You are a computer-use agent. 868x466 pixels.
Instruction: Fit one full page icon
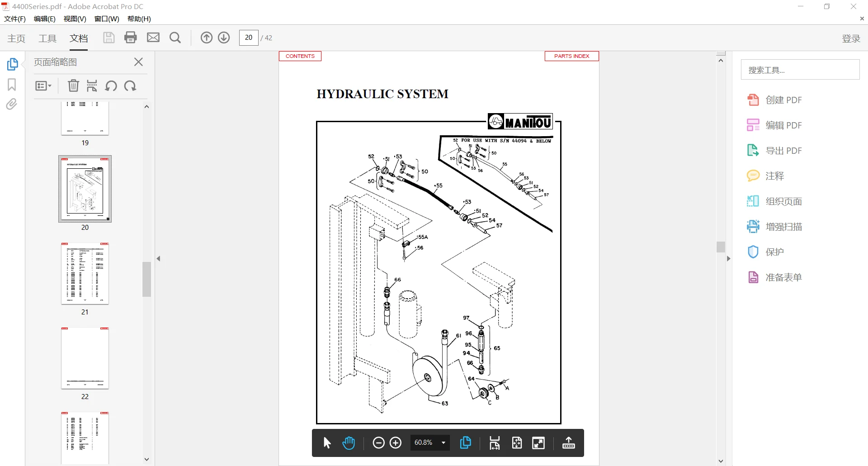[x=517, y=443]
